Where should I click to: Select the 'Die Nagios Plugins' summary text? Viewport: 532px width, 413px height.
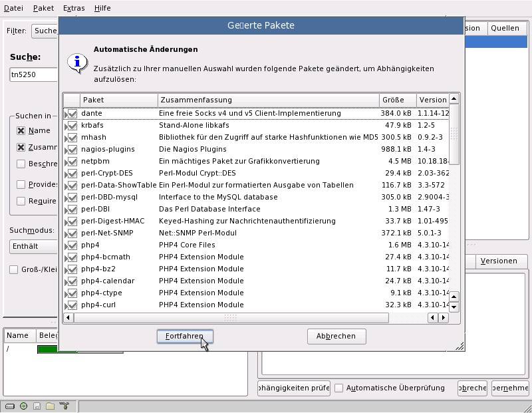193,150
